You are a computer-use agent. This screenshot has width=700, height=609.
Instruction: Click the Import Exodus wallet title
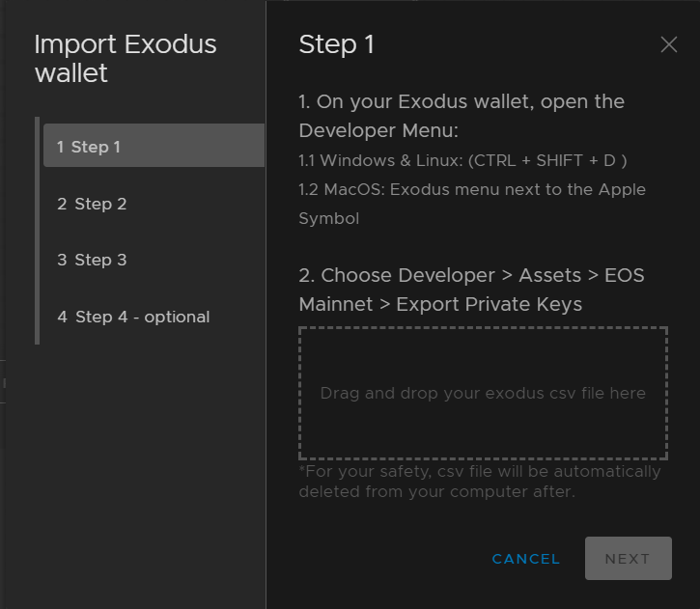click(126, 58)
